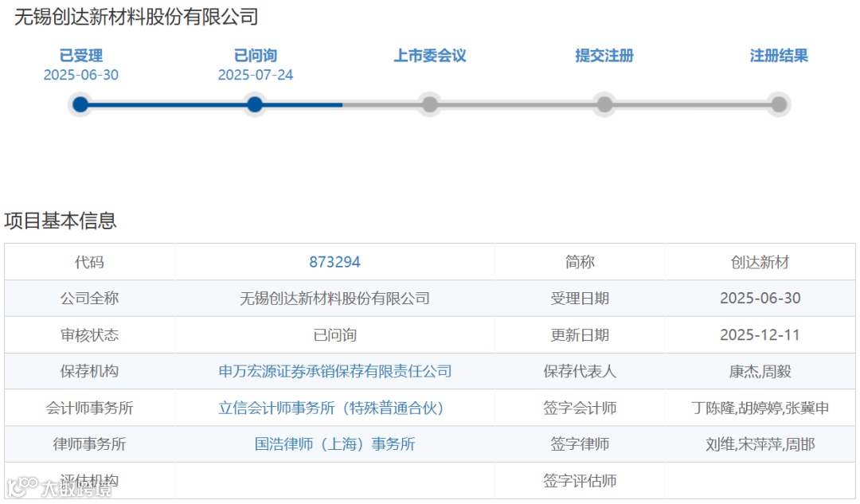Click the 已问询 value in 审核状态 row
860x504 pixels.
tap(334, 335)
